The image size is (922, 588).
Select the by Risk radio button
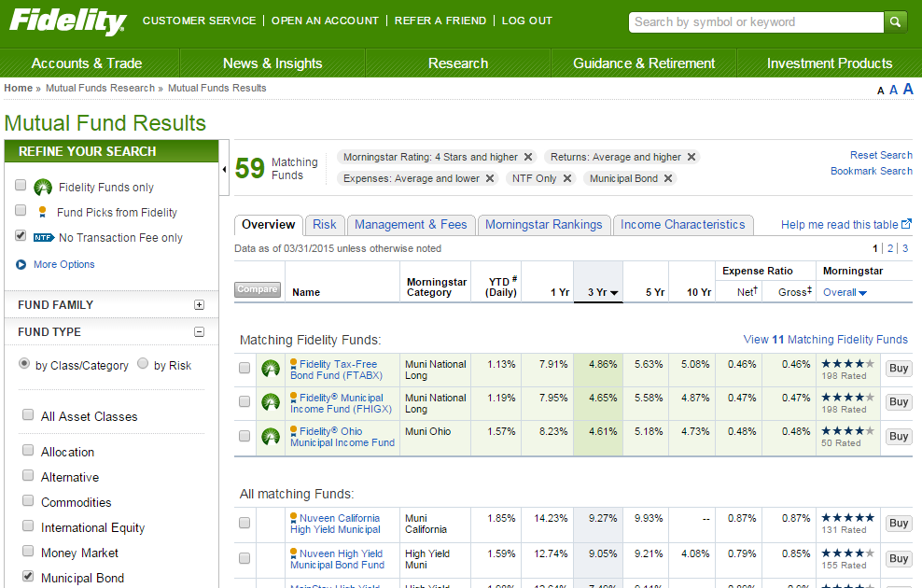143,364
